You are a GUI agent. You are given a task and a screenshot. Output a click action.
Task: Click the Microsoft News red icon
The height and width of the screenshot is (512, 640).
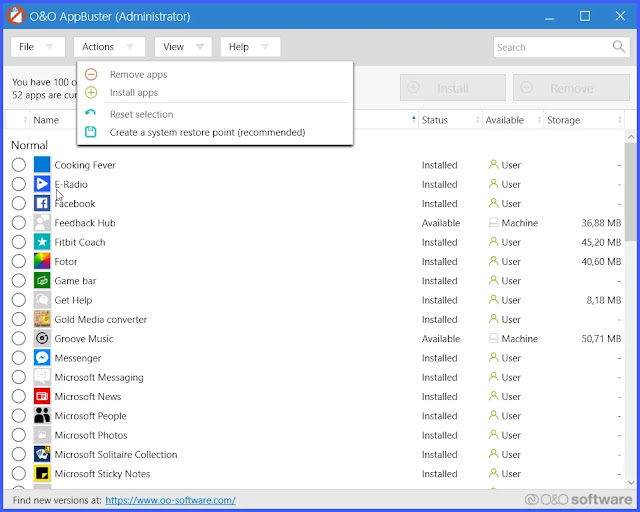point(42,396)
